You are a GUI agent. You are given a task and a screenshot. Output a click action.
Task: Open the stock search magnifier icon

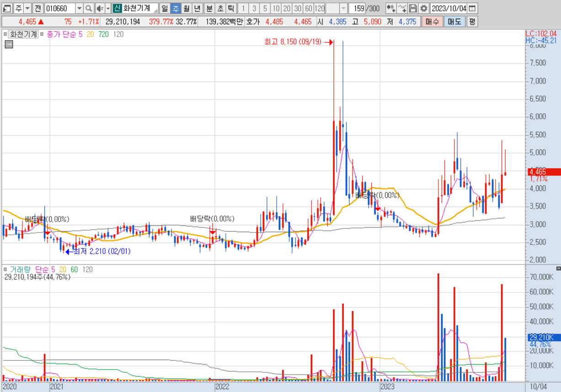pyautogui.click(x=89, y=8)
